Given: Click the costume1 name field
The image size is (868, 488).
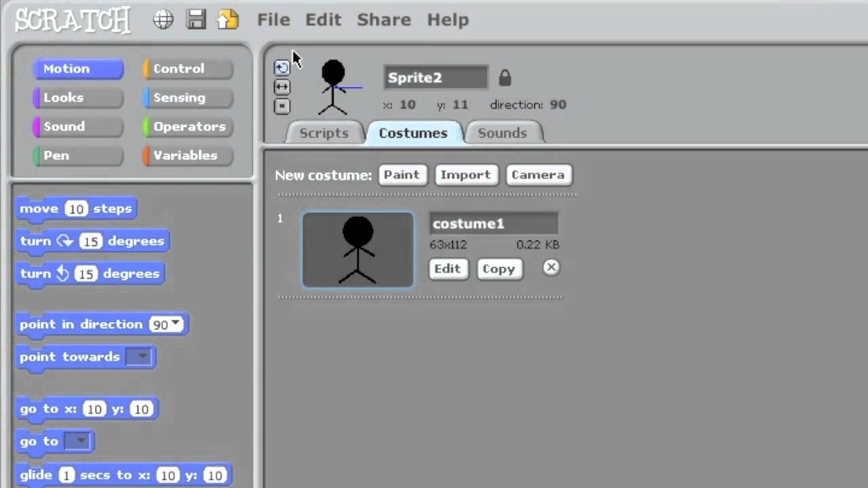Looking at the screenshot, I should pos(494,224).
